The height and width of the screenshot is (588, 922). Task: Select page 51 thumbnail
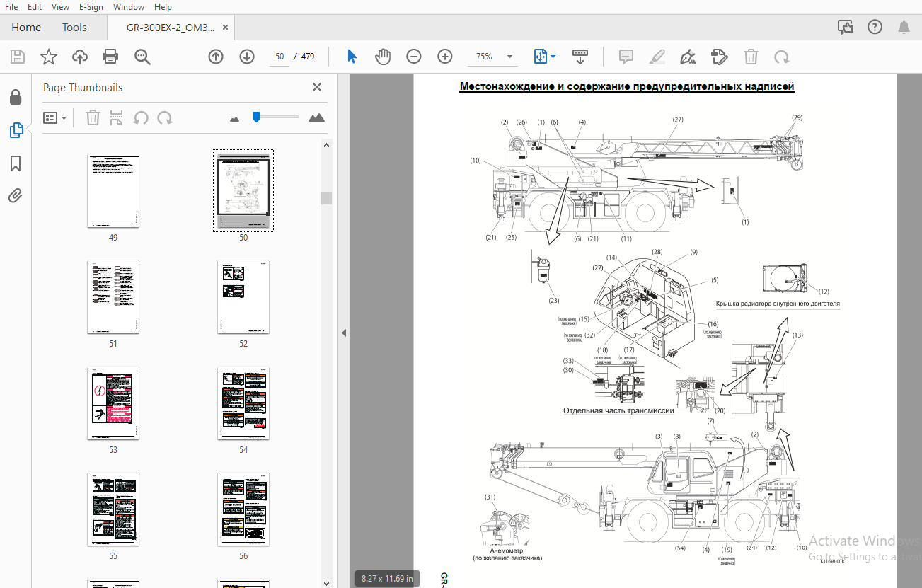pyautogui.click(x=113, y=297)
